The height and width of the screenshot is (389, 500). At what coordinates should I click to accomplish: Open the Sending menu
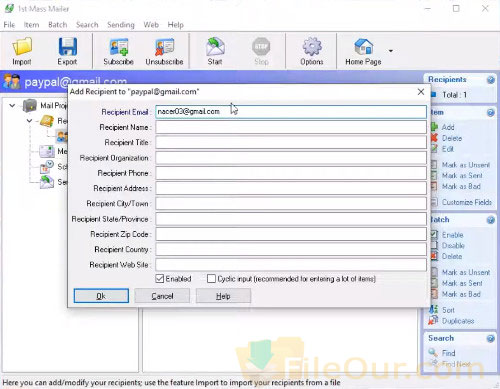[x=121, y=25]
